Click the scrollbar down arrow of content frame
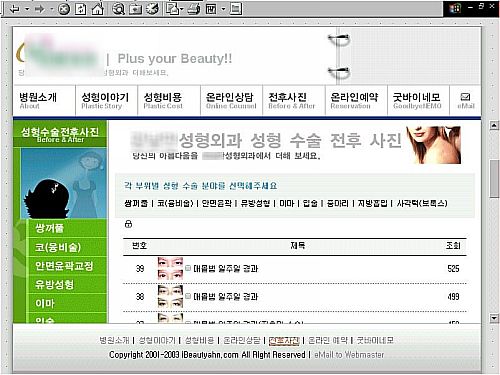Image resolution: width=500 pixels, height=375 pixels. (x=494, y=318)
